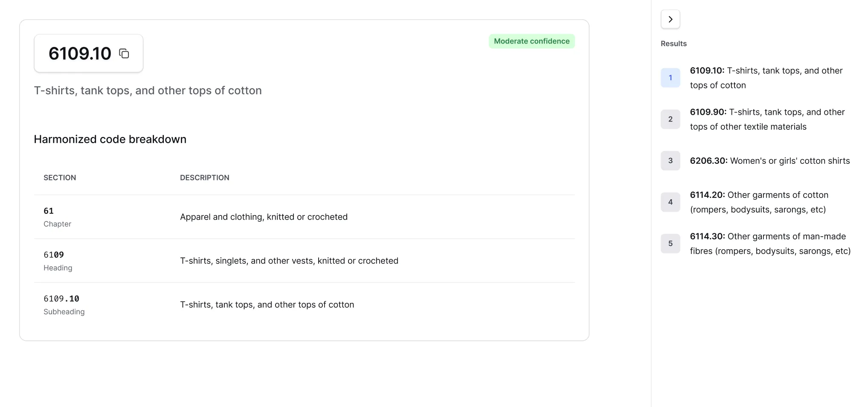The width and height of the screenshot is (868, 407).
Task: Click the numbered badge for result 3
Action: (670, 160)
